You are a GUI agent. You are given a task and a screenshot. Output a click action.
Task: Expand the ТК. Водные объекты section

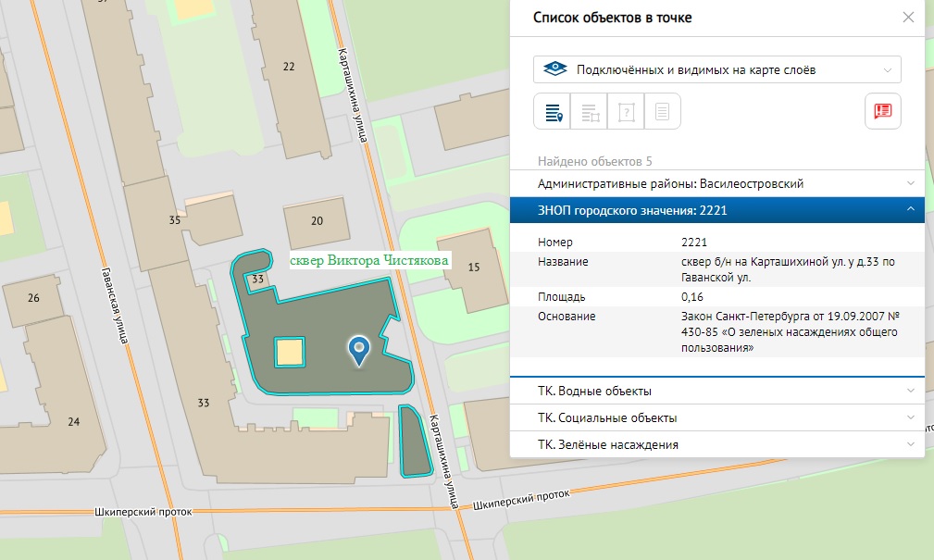point(716,391)
